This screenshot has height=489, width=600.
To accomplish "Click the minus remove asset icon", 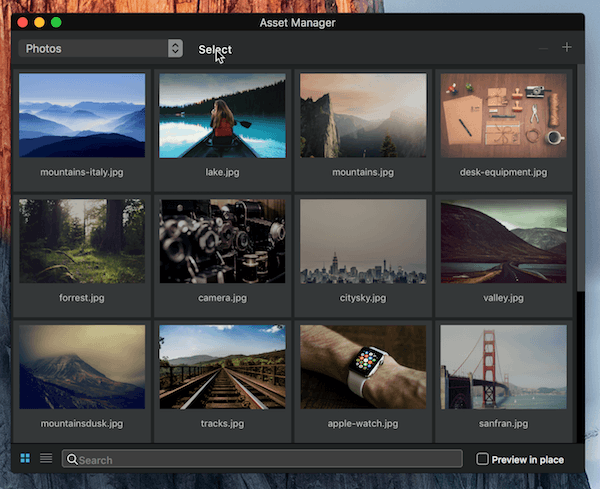I will pos(543,48).
